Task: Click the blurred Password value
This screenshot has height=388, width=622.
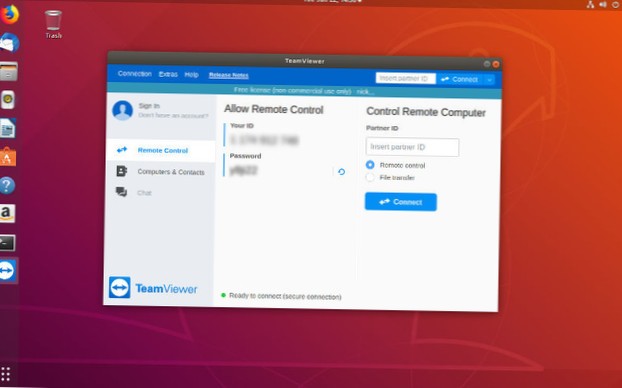Action: [x=244, y=171]
